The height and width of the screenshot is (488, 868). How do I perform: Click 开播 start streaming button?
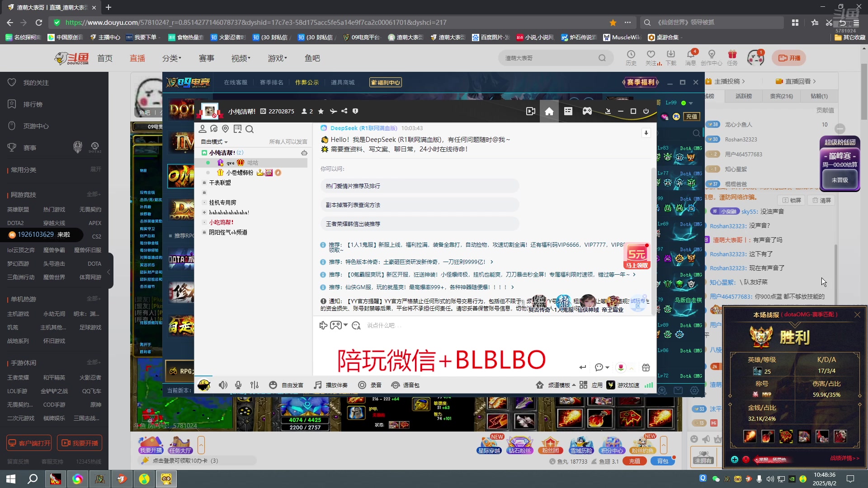pyautogui.click(x=789, y=58)
